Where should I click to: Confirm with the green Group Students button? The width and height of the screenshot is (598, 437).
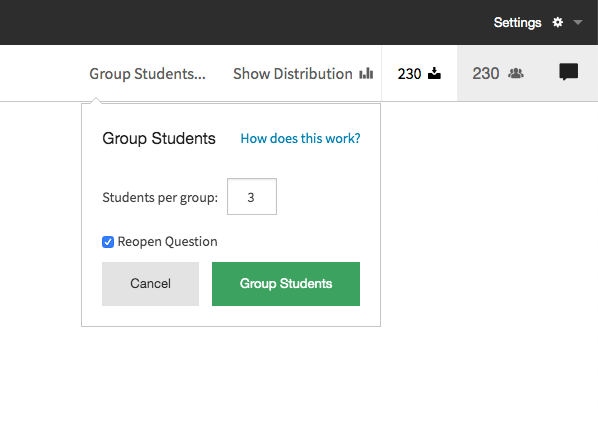tap(286, 284)
